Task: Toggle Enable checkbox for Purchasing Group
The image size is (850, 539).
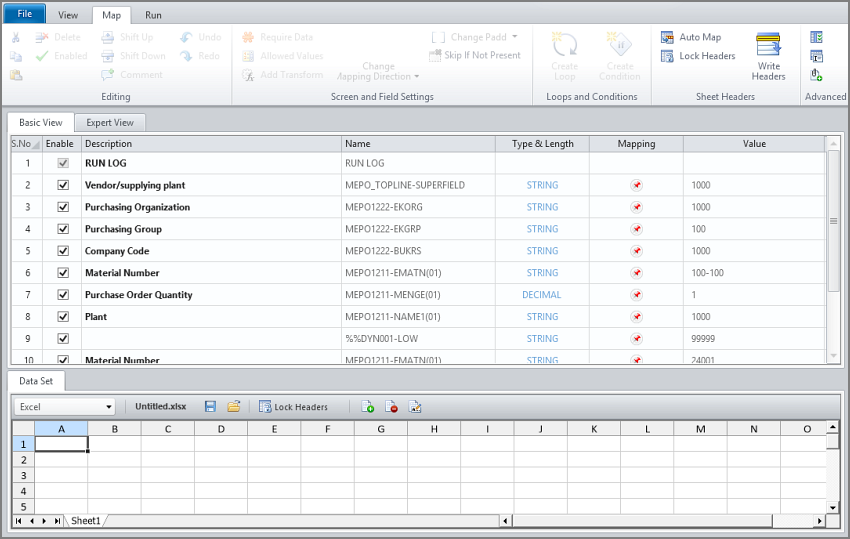Action: point(63,229)
